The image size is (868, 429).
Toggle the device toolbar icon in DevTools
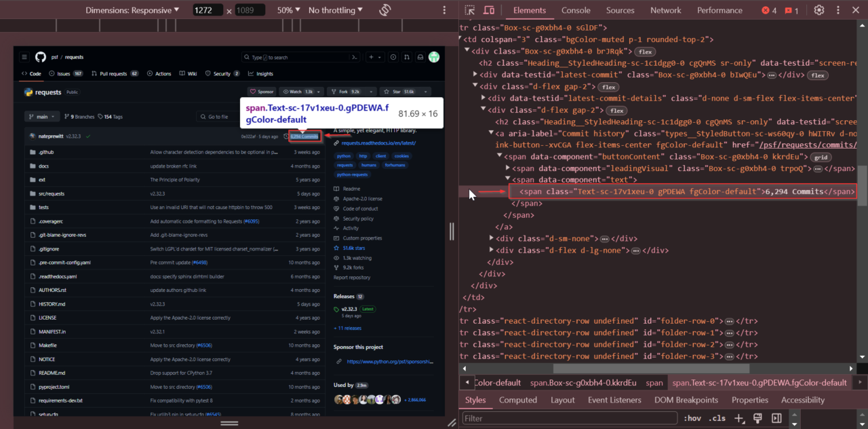point(488,10)
